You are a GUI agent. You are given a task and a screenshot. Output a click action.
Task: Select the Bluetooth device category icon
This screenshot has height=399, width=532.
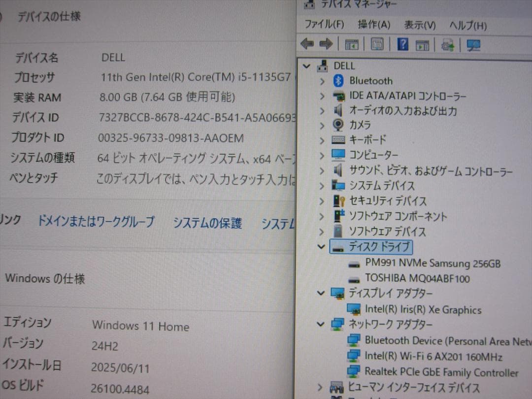(338, 81)
